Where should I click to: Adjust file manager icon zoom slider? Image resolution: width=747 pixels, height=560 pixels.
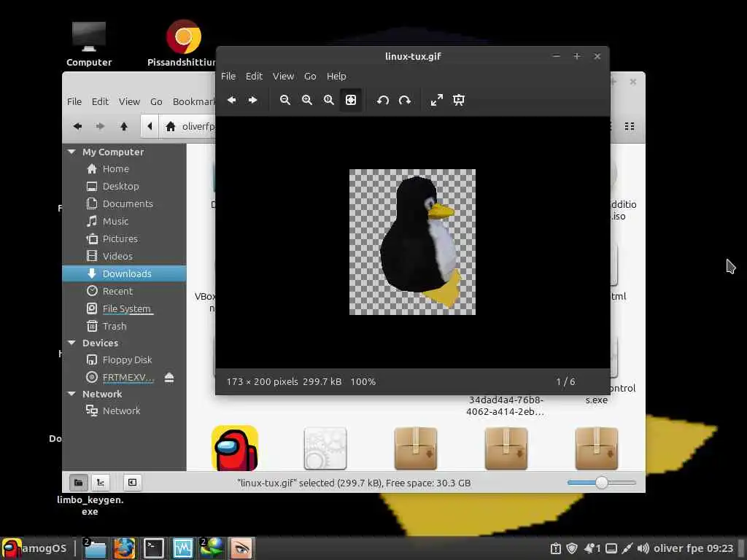click(602, 483)
